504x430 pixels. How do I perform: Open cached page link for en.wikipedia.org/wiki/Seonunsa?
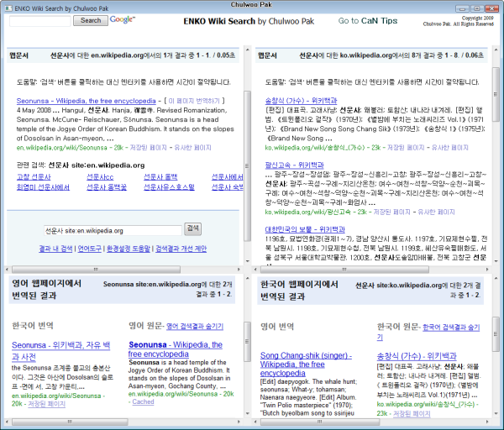click(149, 148)
